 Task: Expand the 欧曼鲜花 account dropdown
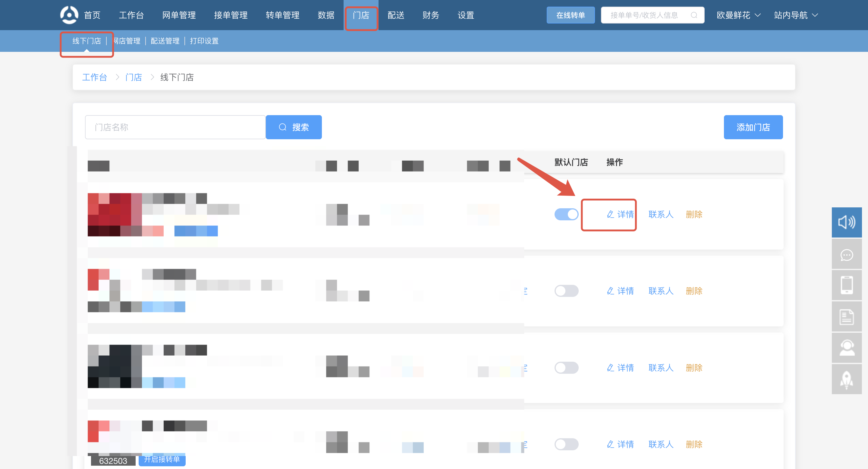point(738,15)
